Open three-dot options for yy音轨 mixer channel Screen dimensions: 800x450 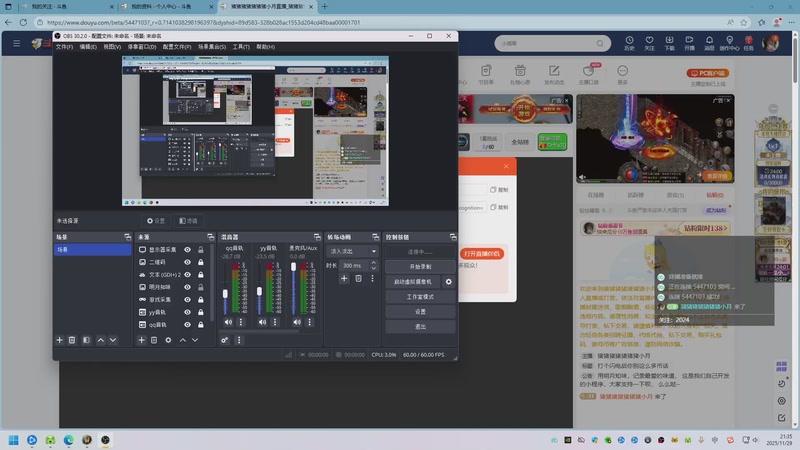point(275,322)
